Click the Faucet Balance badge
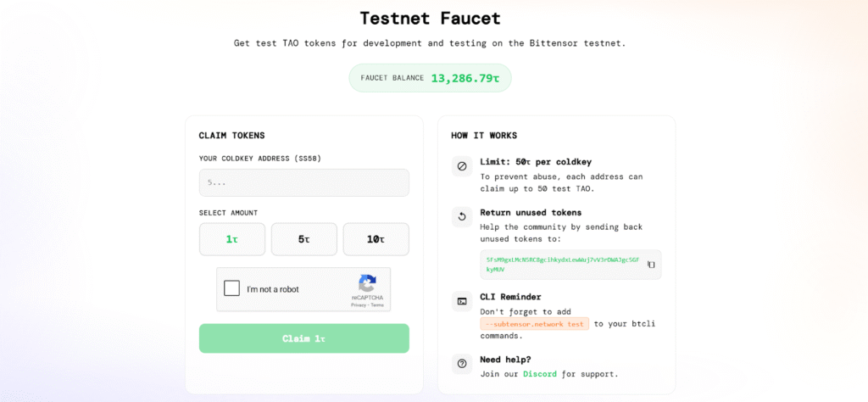The width and height of the screenshot is (868, 402). pos(430,78)
